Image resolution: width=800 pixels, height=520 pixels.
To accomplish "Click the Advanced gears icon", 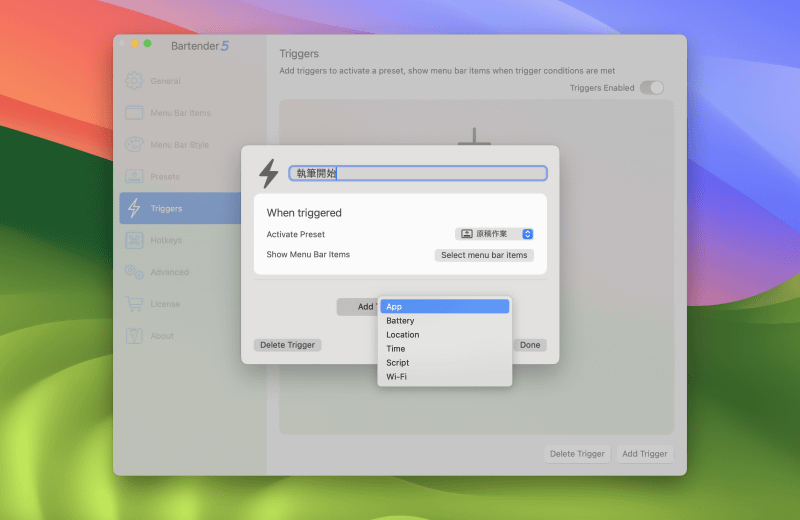I will tap(134, 272).
